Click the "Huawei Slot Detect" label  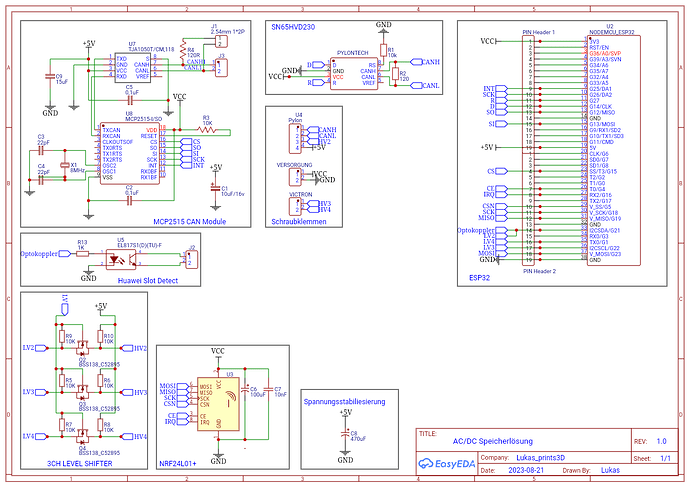tap(148, 280)
